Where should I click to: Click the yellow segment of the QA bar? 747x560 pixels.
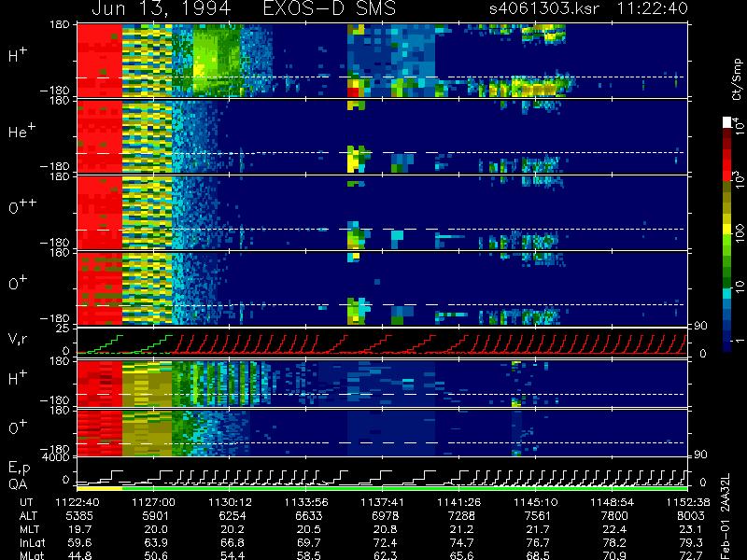100,488
